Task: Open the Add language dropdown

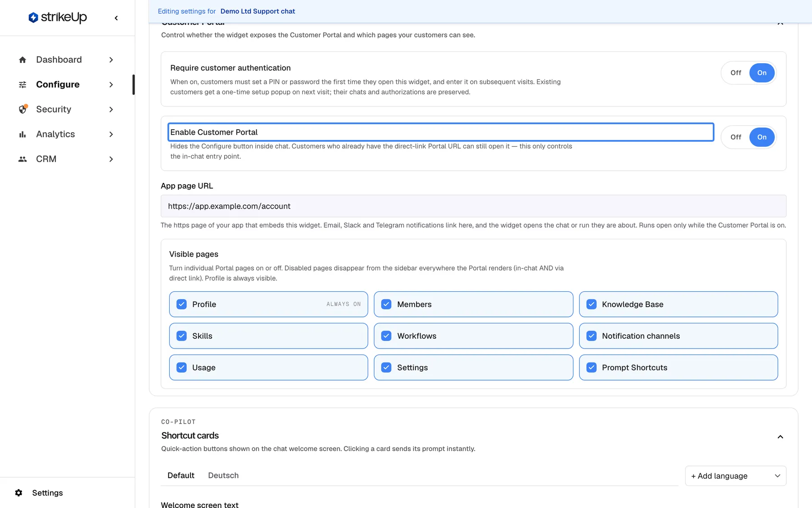Action: (x=736, y=476)
